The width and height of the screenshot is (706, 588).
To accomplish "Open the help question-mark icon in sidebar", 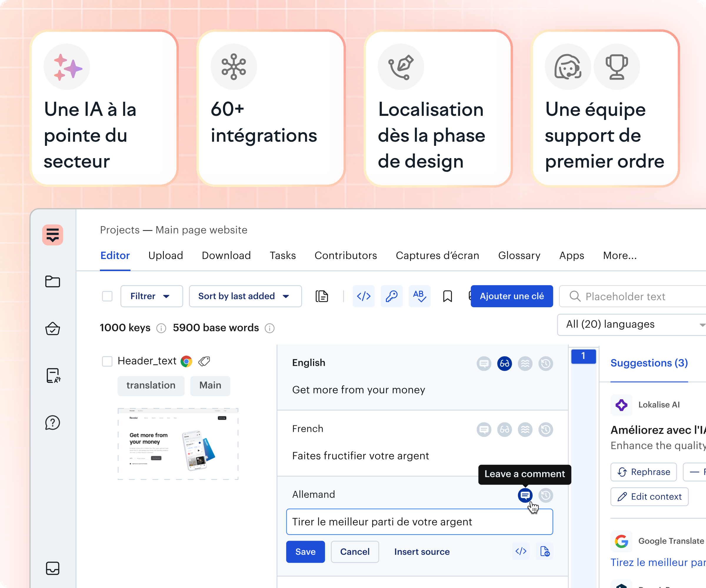I will coord(52,422).
